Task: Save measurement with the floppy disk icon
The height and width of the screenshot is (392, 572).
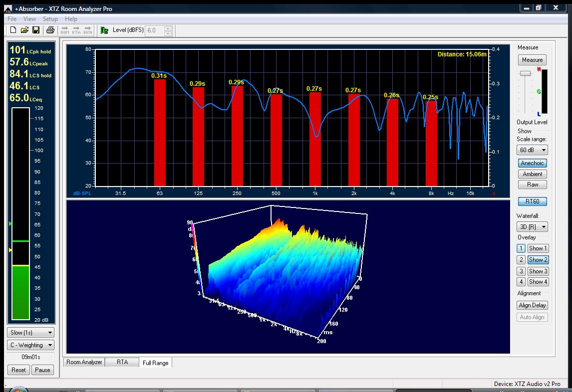Action: (36, 30)
